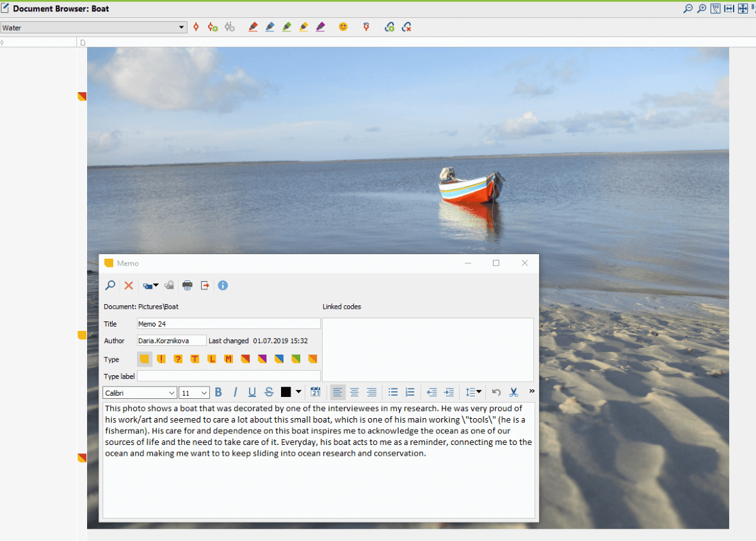Select the question mark memo type

178,359
